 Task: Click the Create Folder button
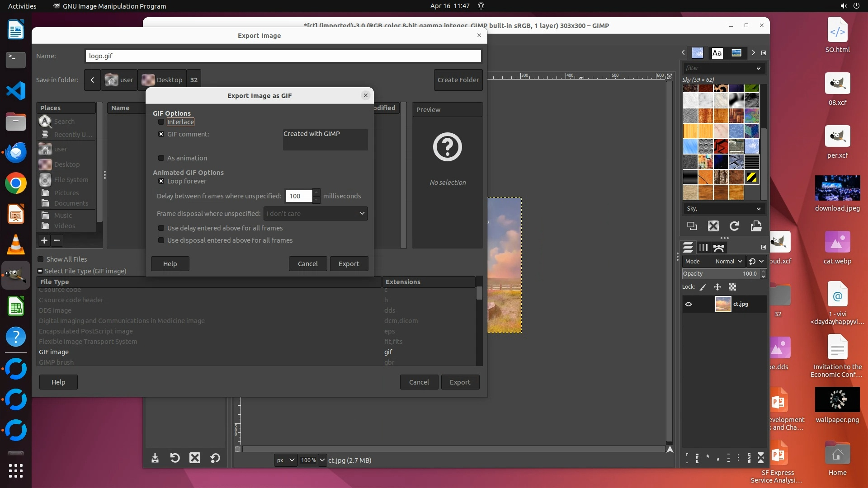tap(458, 80)
